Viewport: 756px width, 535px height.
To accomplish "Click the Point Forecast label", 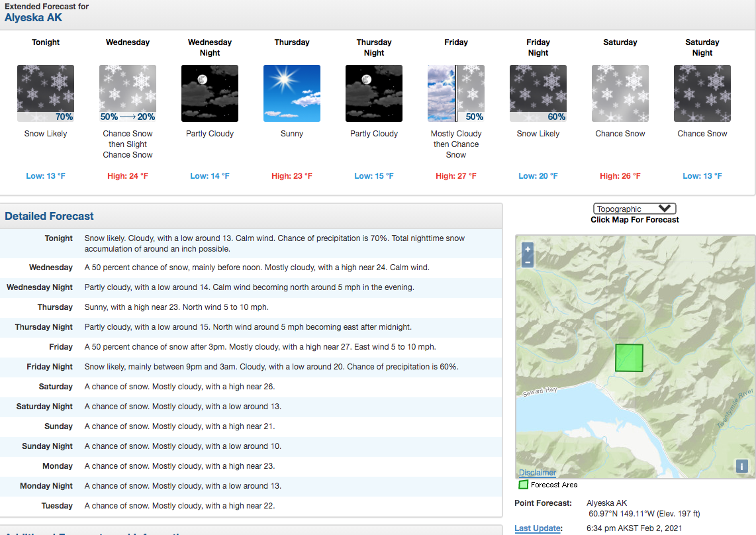I will pos(543,503).
